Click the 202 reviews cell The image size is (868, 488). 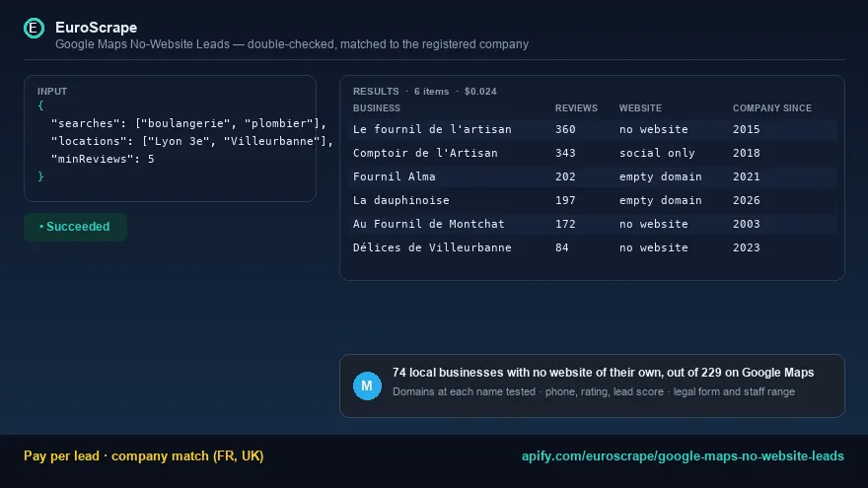coord(565,177)
